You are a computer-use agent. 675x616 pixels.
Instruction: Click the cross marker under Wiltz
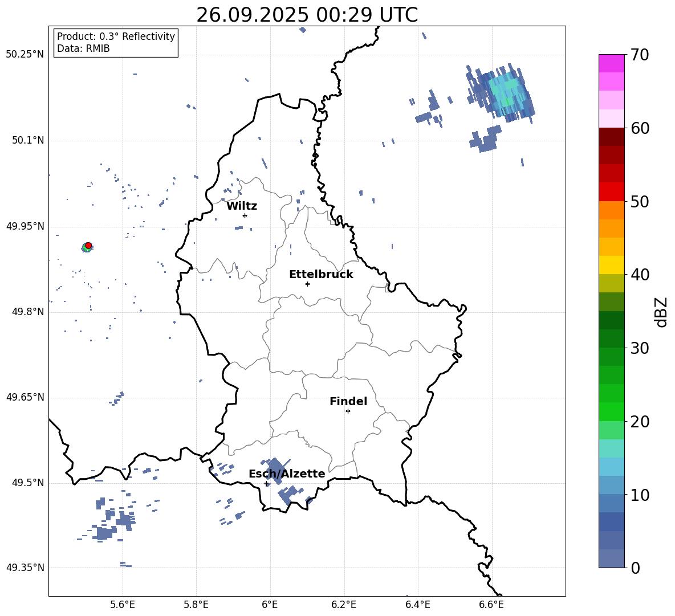coord(245,215)
